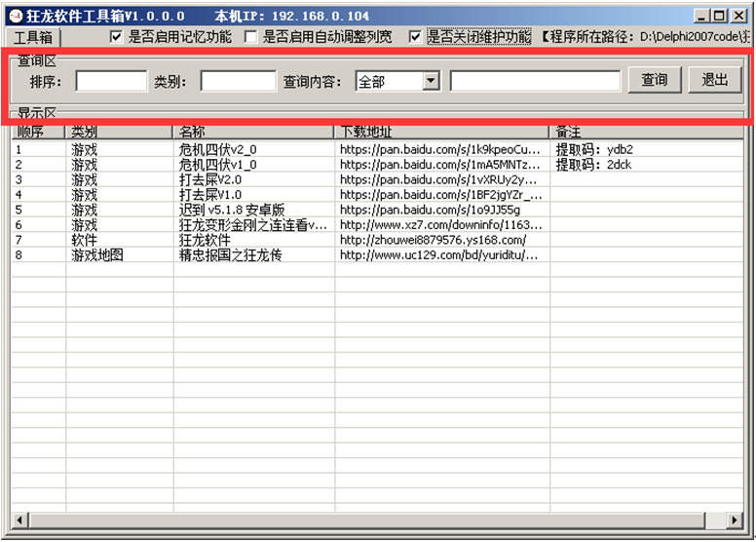The image size is (756, 542).
Task: Click the 类别 input field
Action: tap(238, 81)
